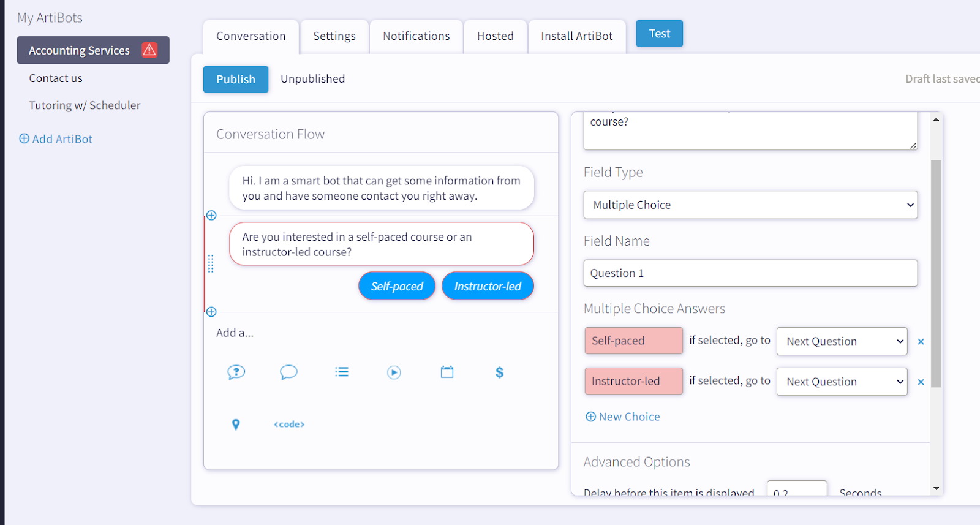Add a message bubble item
Screen dimensions: 980x525
point(288,372)
